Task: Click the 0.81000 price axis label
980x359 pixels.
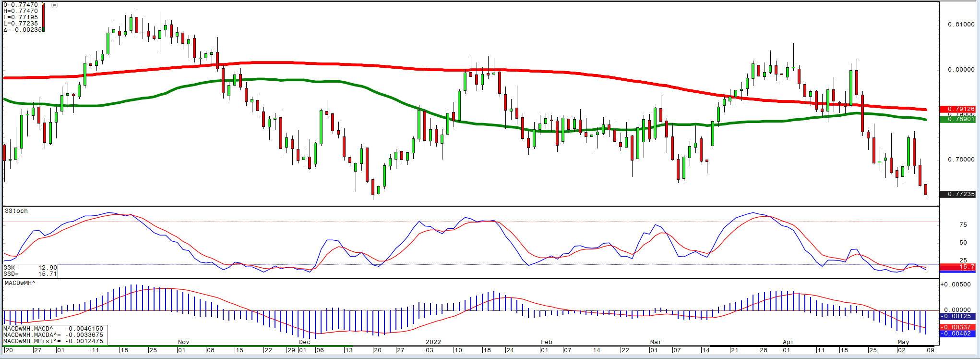Action: [961, 25]
